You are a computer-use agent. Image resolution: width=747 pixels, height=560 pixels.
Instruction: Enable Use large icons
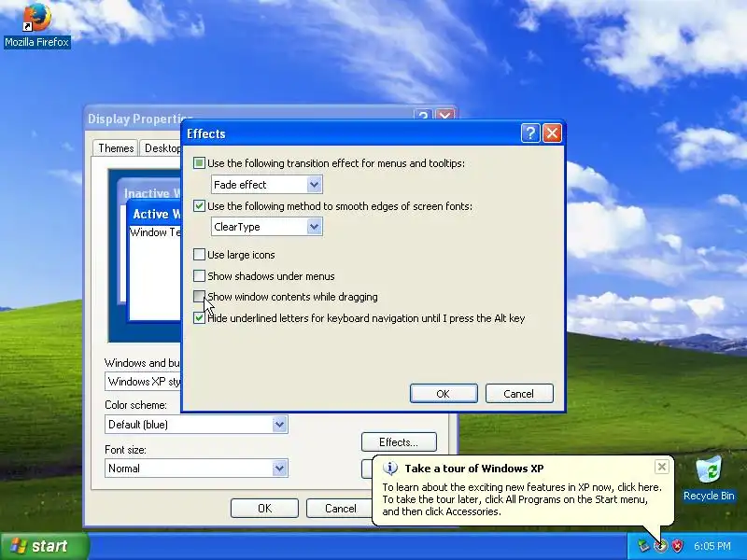click(x=199, y=255)
